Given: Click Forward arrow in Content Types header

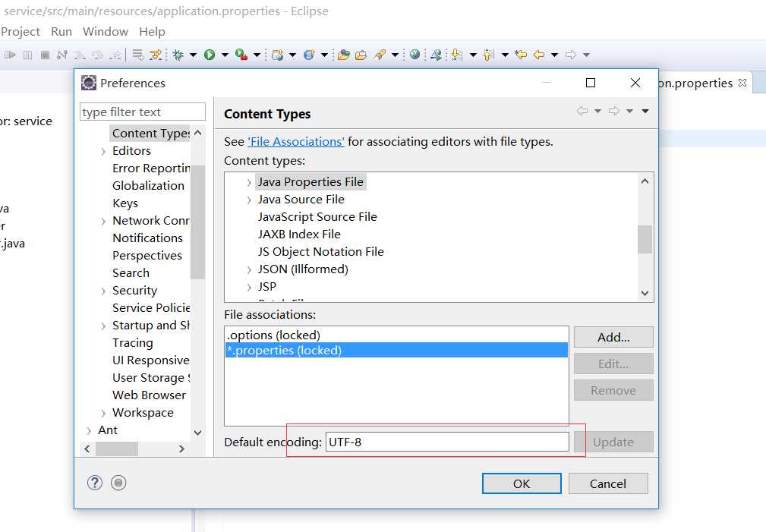Looking at the screenshot, I should coord(613,111).
